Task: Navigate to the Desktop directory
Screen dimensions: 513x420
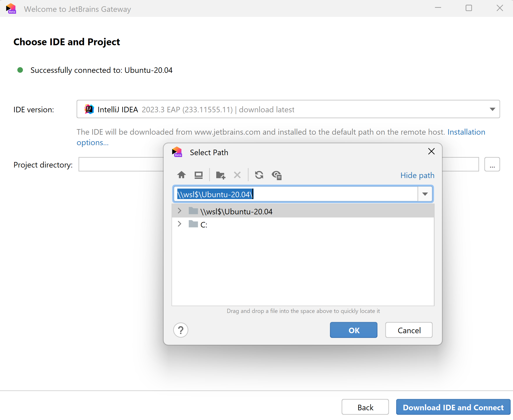Action: point(198,175)
